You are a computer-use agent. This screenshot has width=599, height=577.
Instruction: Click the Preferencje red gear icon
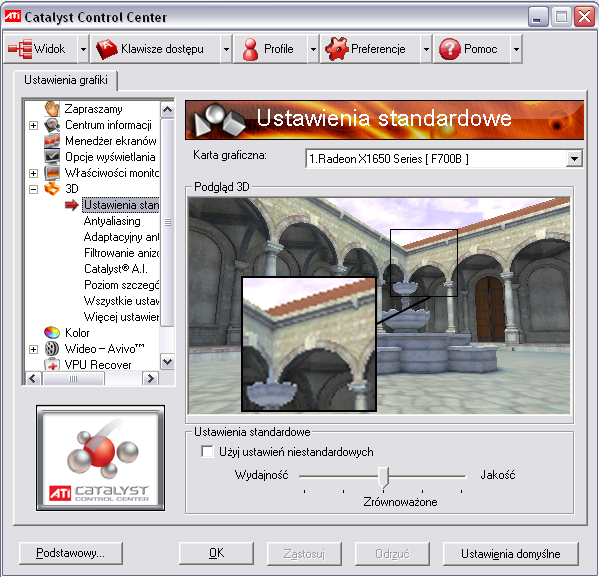coord(337,49)
